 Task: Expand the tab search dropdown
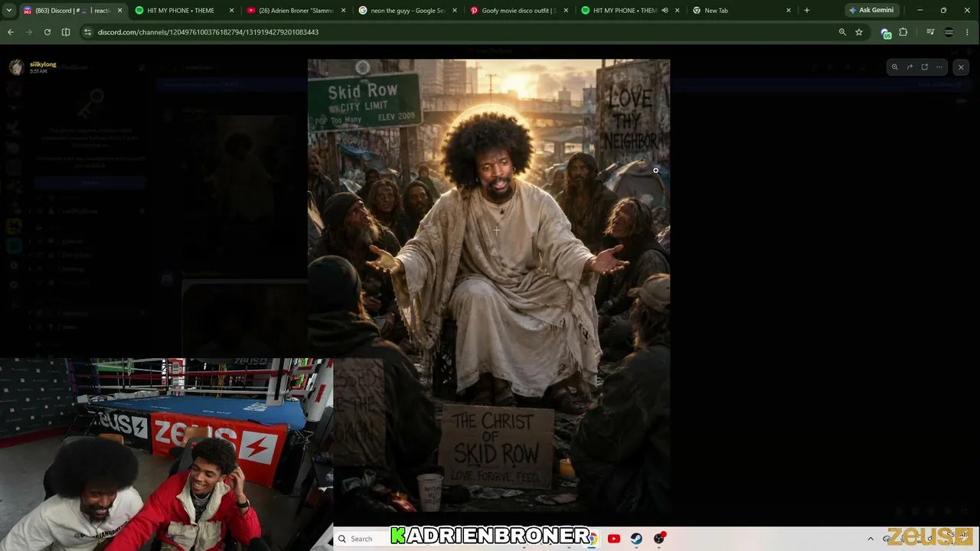(9, 11)
